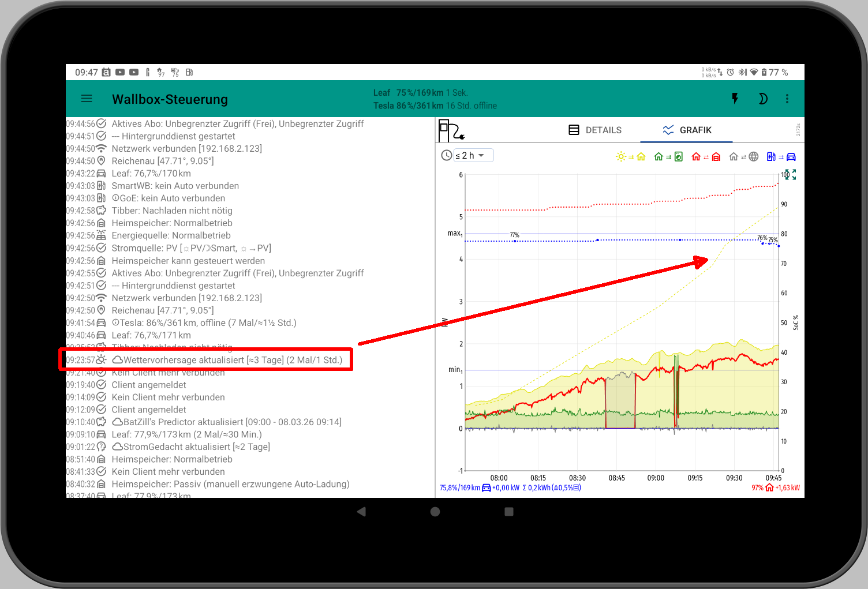Open the navigation hamburger menu
Screen dimensions: 868x589
(x=87, y=99)
